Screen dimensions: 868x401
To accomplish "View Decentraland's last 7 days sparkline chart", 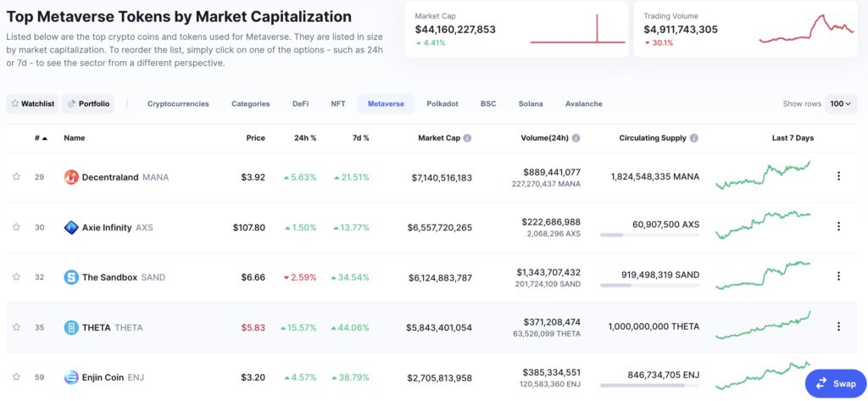I will [x=763, y=175].
